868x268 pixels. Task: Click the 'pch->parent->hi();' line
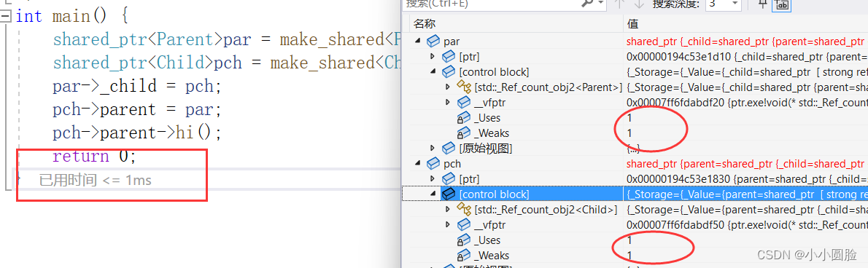(136, 133)
